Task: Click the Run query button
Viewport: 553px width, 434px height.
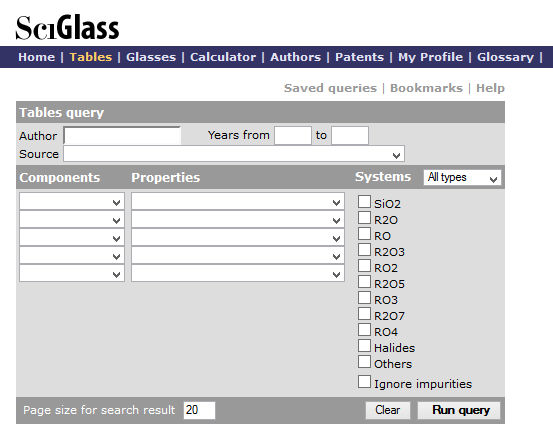Action: [x=459, y=410]
